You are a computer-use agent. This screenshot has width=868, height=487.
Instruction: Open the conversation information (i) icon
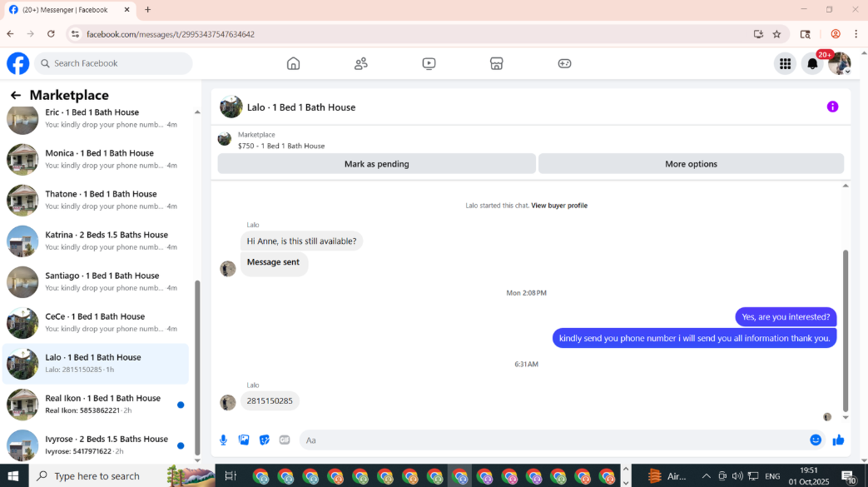[x=832, y=107]
